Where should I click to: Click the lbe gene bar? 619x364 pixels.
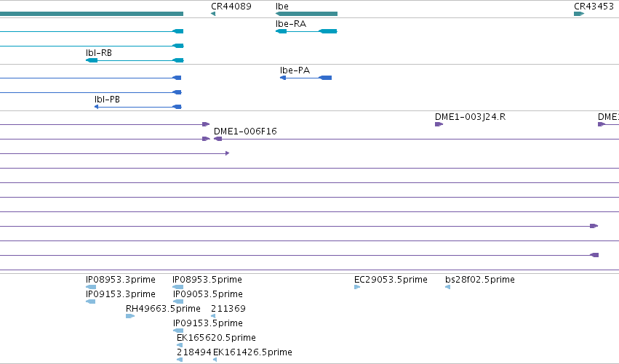click(x=306, y=15)
